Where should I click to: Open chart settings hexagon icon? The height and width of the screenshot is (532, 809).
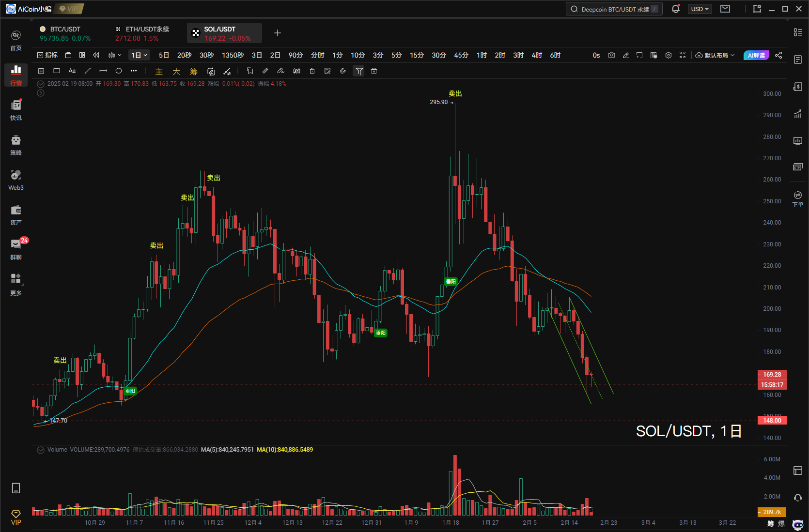[x=668, y=55]
